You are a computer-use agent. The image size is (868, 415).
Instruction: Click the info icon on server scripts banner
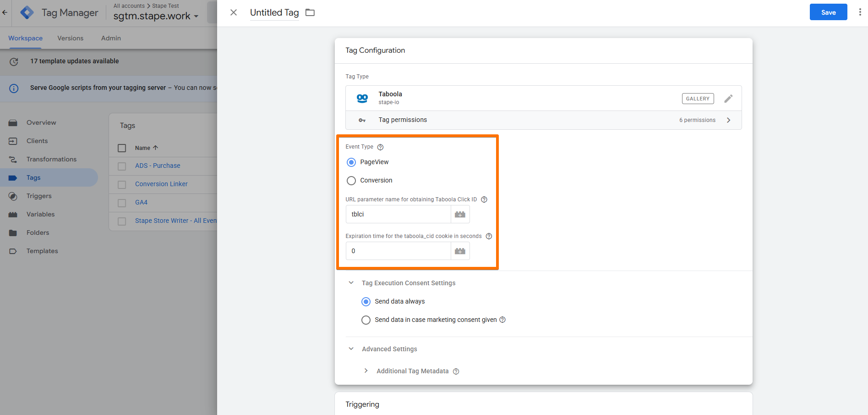tap(14, 88)
